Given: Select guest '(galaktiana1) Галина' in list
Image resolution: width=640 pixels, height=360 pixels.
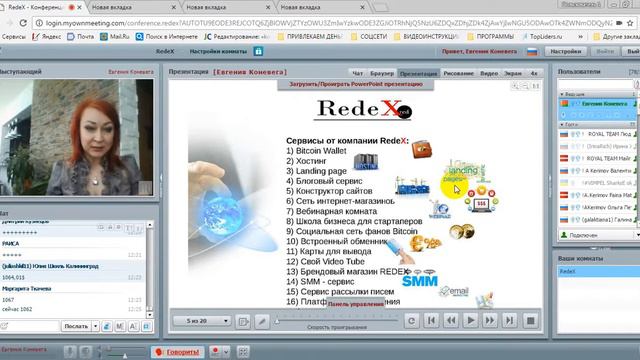Looking at the screenshot, I should point(599,220).
